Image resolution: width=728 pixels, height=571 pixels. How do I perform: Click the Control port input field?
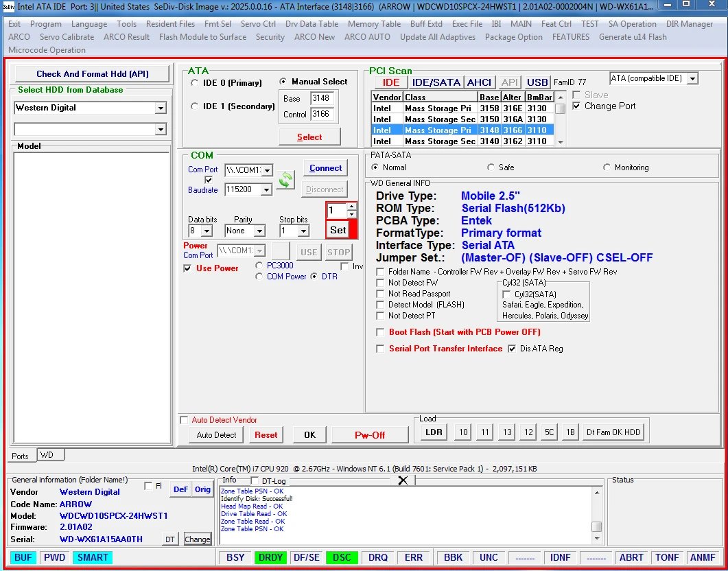(x=322, y=114)
